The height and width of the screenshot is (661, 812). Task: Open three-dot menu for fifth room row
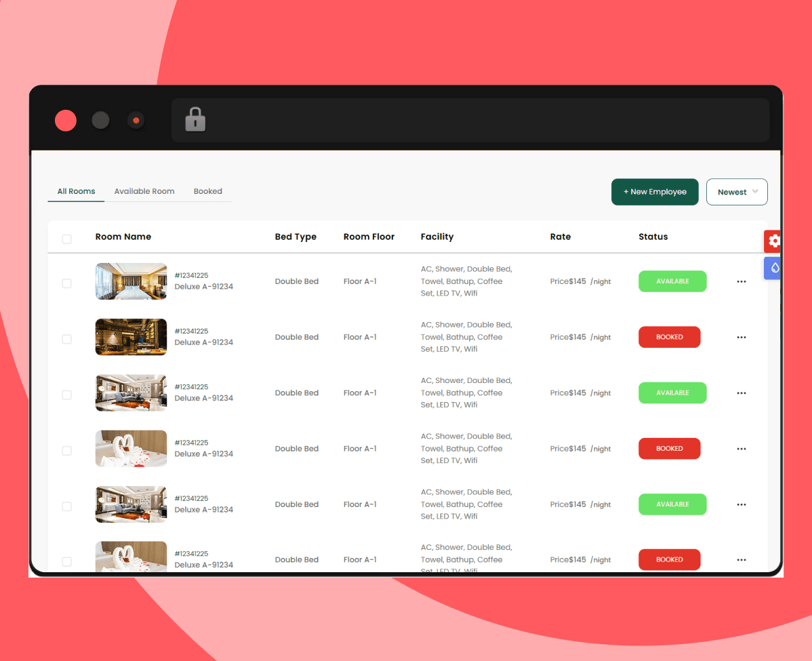coord(741,504)
